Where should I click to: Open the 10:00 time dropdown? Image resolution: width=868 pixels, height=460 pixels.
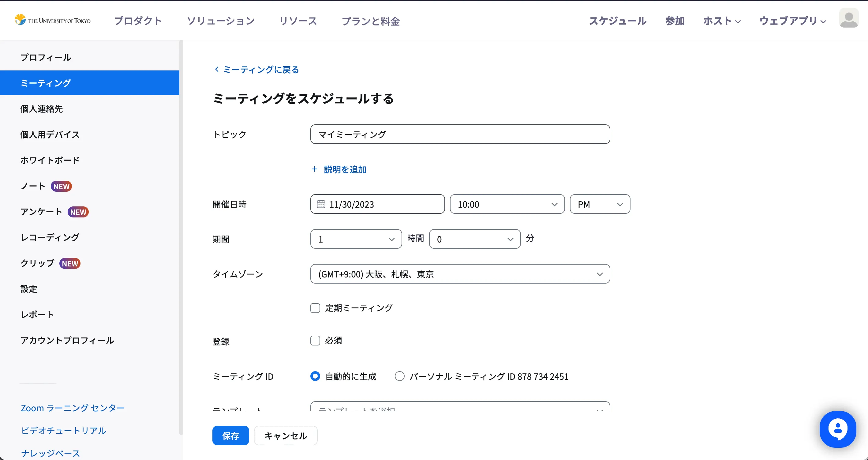[x=507, y=204]
